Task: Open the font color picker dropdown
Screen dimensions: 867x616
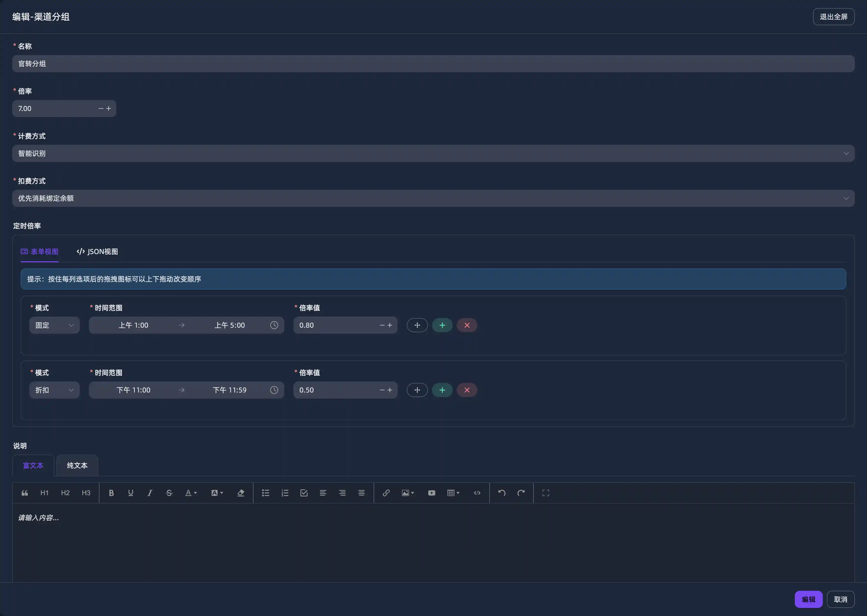Action: [x=191, y=493]
